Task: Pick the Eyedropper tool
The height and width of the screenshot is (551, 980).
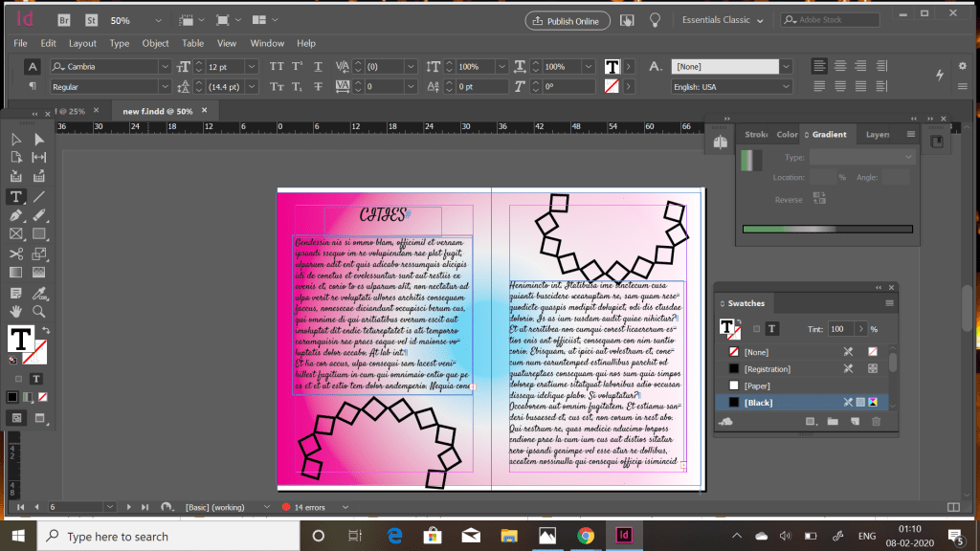Action: pos(39,292)
